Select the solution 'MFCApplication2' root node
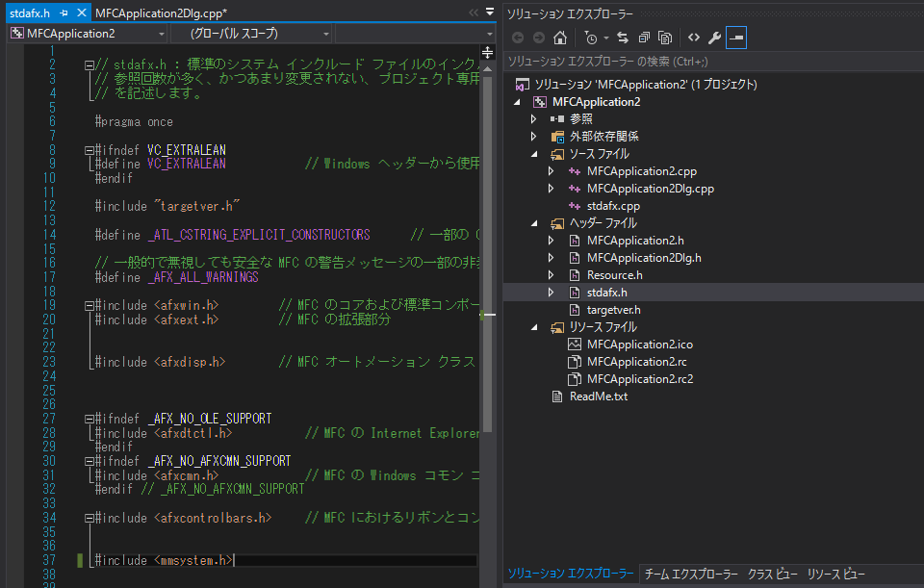The height and width of the screenshot is (588, 924). pyautogui.click(x=645, y=85)
